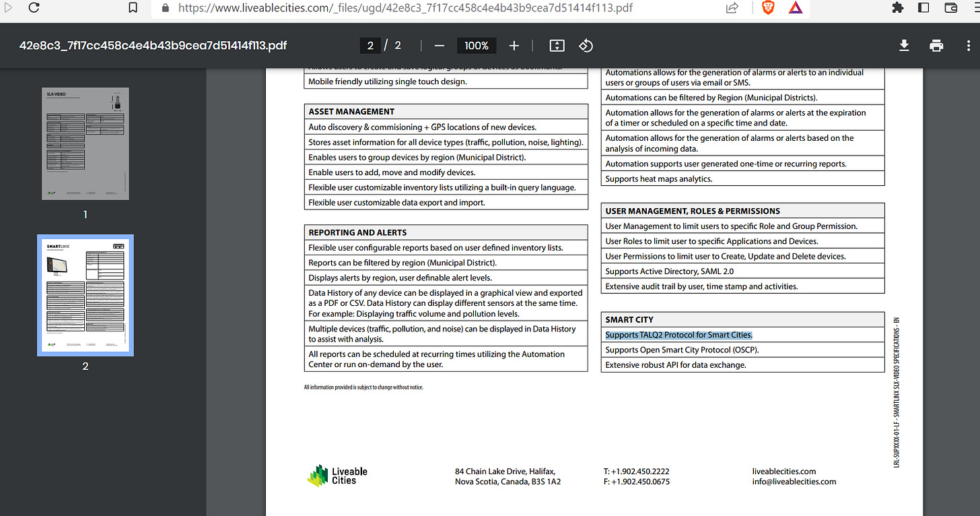Viewport: 980px width, 516px height.
Task: Click the Reports can be filtered by region row
Action: [446, 263]
